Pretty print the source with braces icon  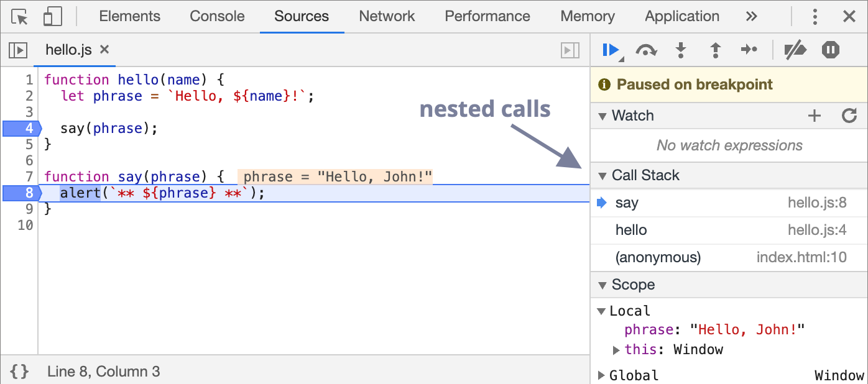(x=20, y=372)
